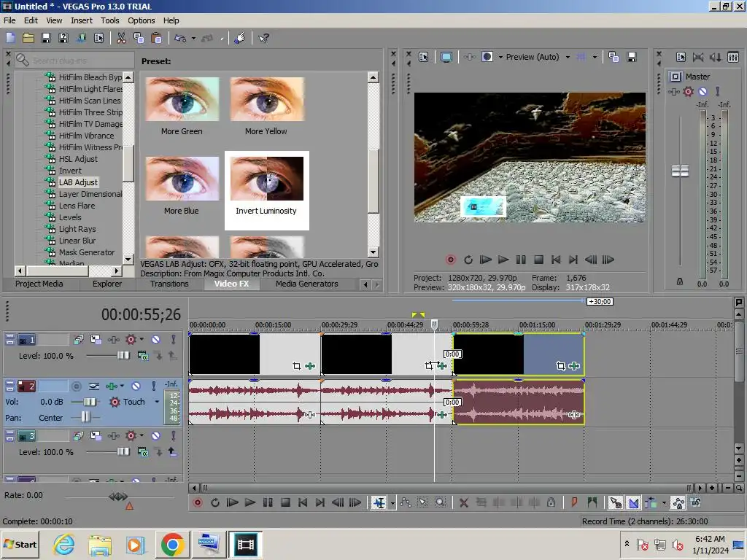Screen dimensions: 747x560
Task: Click the Insert Region icon
Action: point(592,502)
